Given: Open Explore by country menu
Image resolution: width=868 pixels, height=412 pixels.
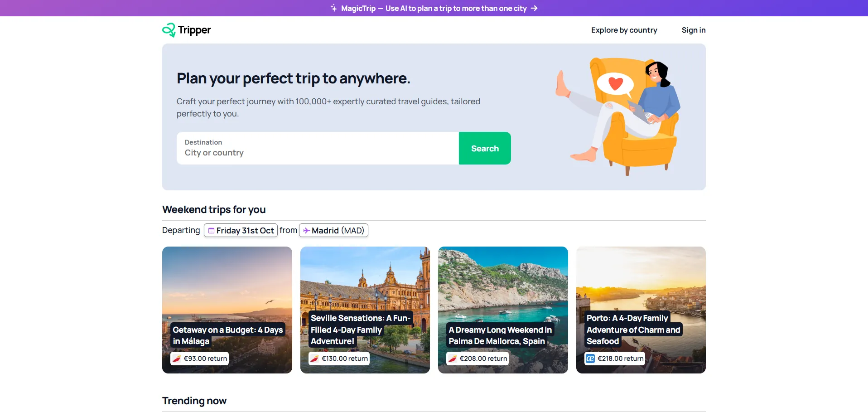Looking at the screenshot, I should (624, 30).
